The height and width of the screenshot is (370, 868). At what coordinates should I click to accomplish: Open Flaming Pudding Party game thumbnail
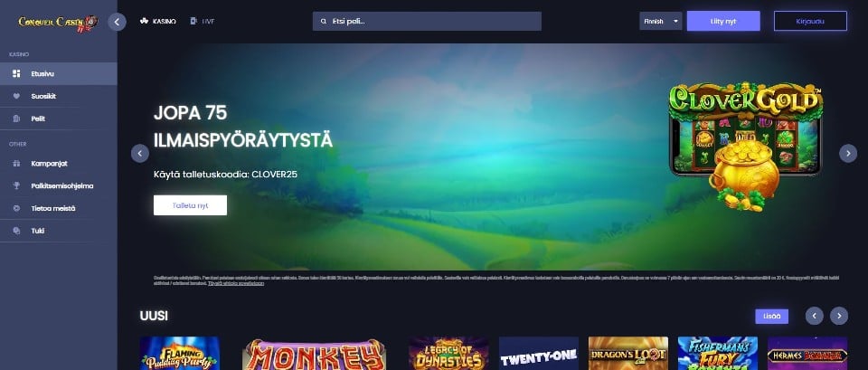coord(180,354)
